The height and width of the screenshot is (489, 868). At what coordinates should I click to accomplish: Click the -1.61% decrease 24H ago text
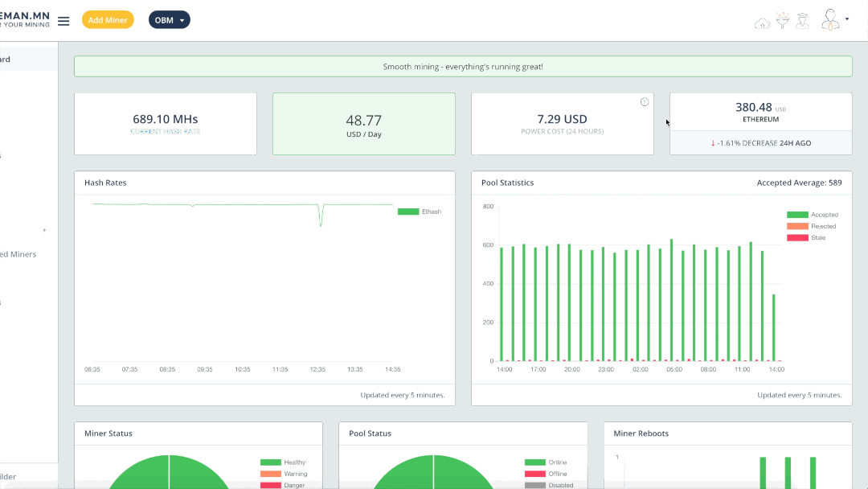(760, 143)
